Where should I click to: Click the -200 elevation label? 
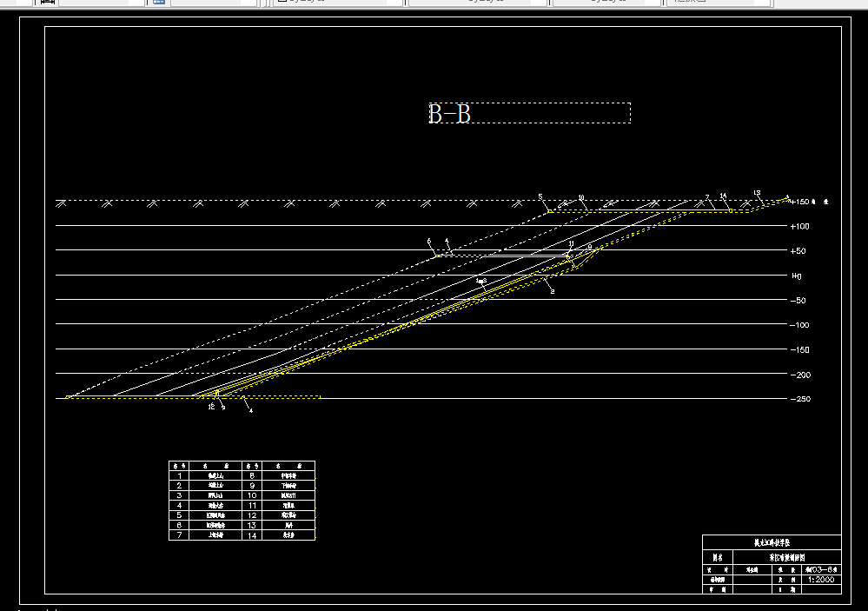tap(800, 375)
